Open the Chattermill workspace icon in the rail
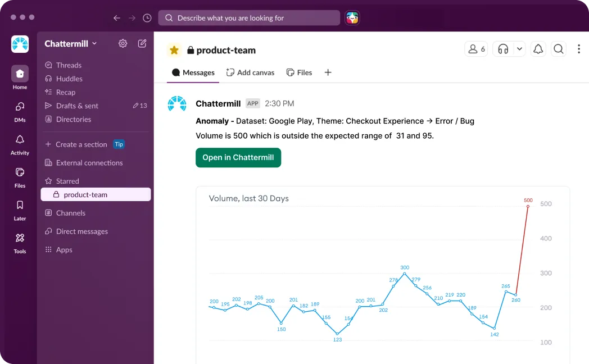 [20, 44]
